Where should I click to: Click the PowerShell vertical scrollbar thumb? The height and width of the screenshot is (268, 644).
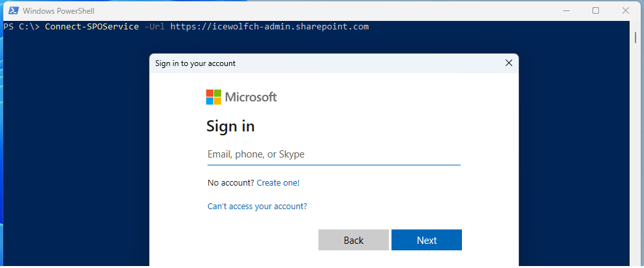(635, 37)
